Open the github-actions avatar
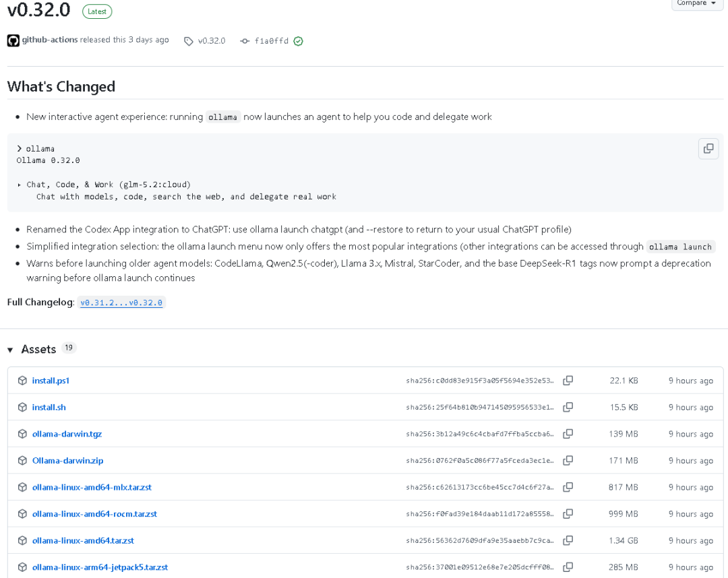This screenshot has width=728, height=578. pos(13,40)
